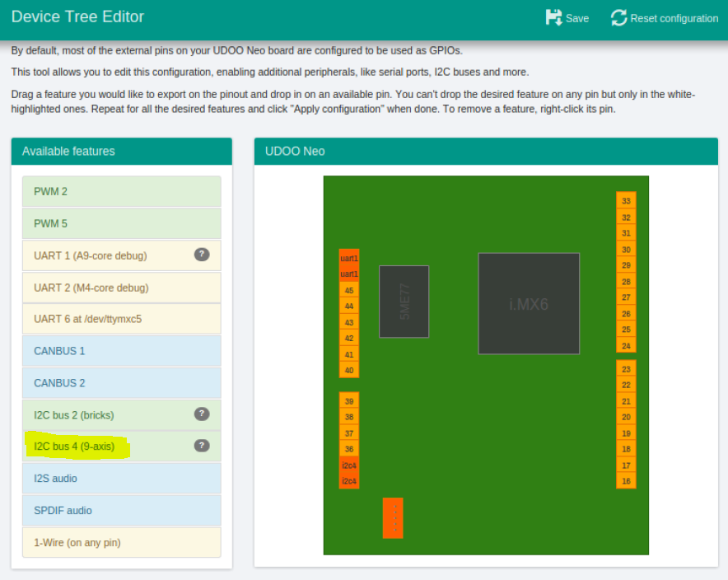
Task: Select the CANBUS 1 feature
Action: 122,351
